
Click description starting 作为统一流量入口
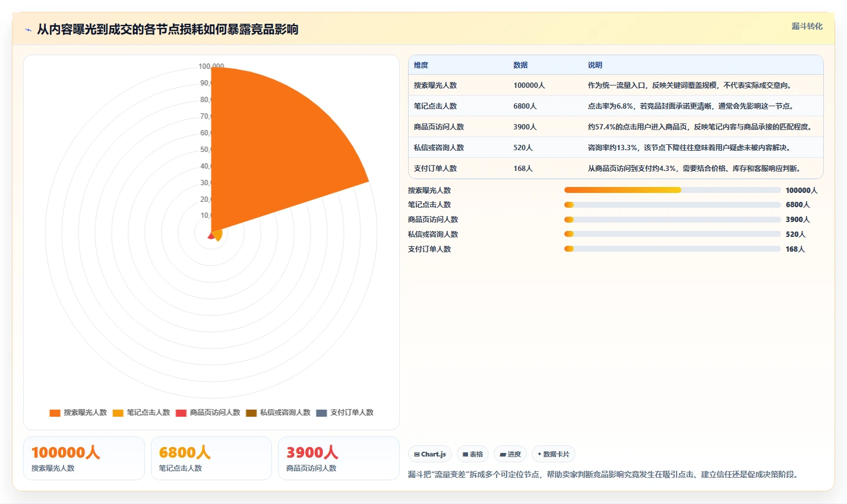tap(691, 85)
